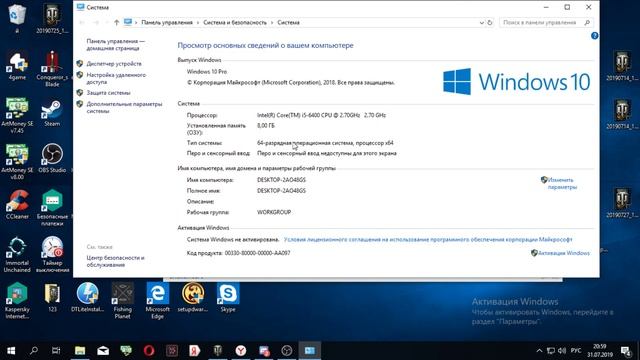
Task: Select Kaspersky Internet desktop icon
Action: (x=17, y=301)
